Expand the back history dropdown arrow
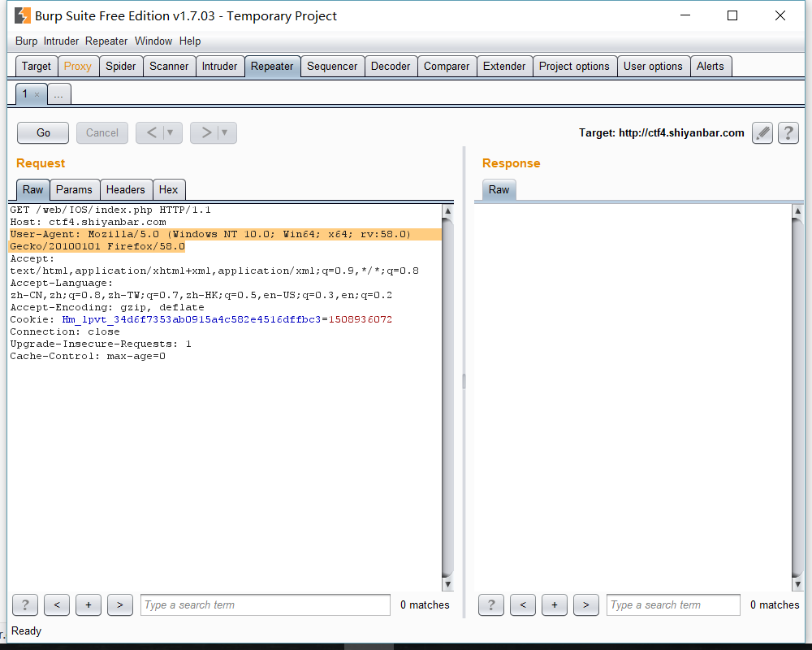Viewport: 812px width, 650px height. 170,132
